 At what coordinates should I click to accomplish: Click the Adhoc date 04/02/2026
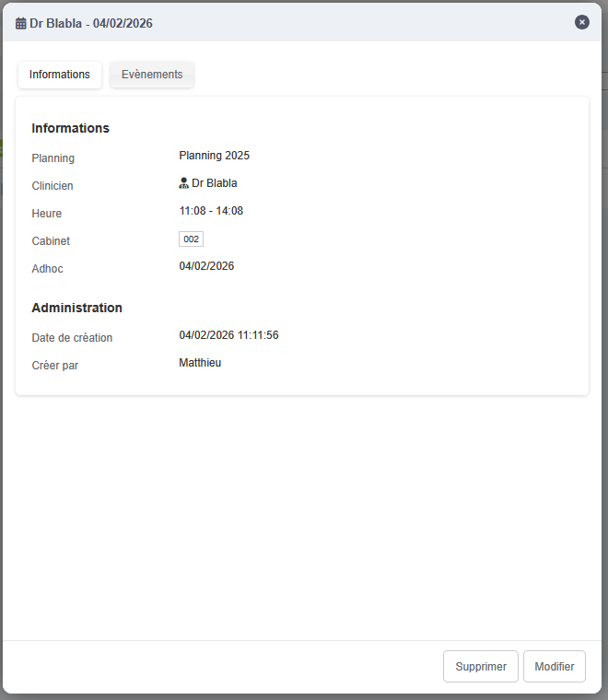pos(206,266)
